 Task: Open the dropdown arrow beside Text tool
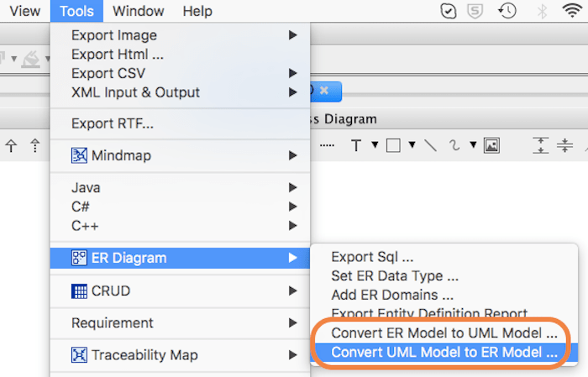pyautogui.click(x=374, y=145)
